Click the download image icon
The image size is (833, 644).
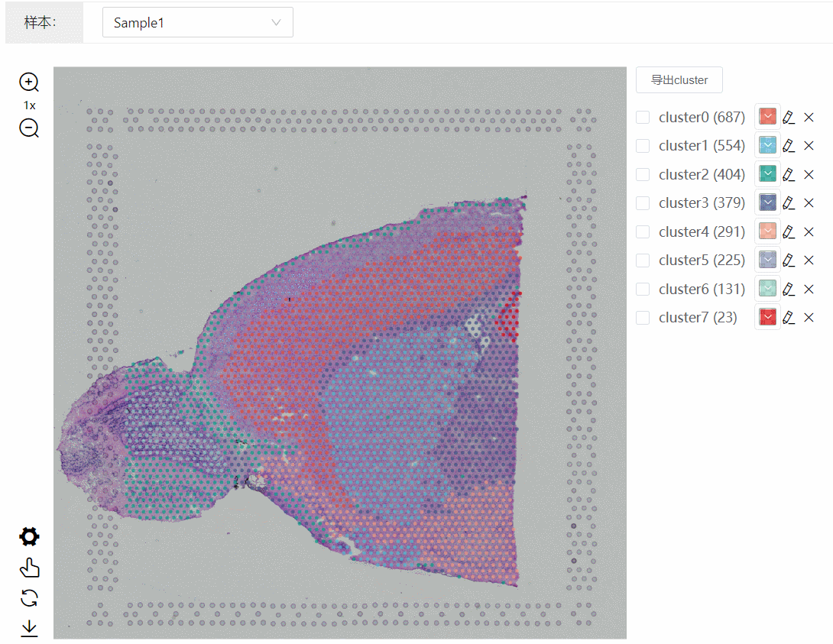click(29, 628)
